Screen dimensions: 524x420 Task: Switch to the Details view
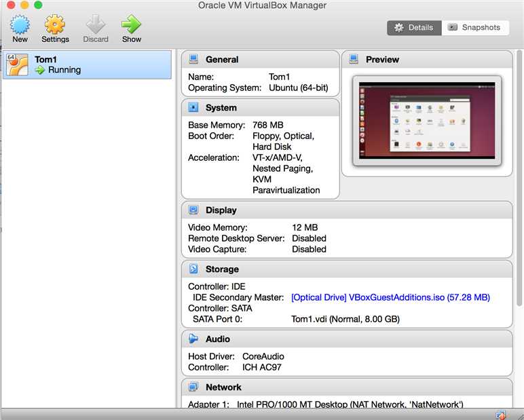click(x=415, y=28)
